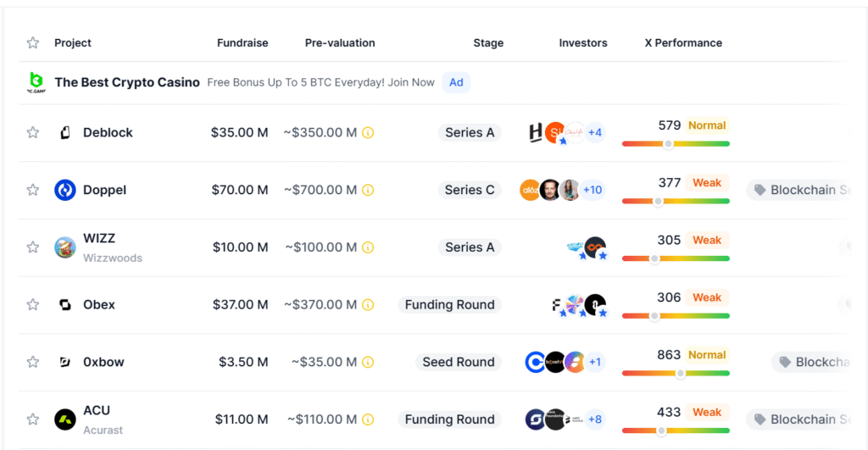Expand Doppel's +10 investors list
868x450 pixels.
[593, 190]
